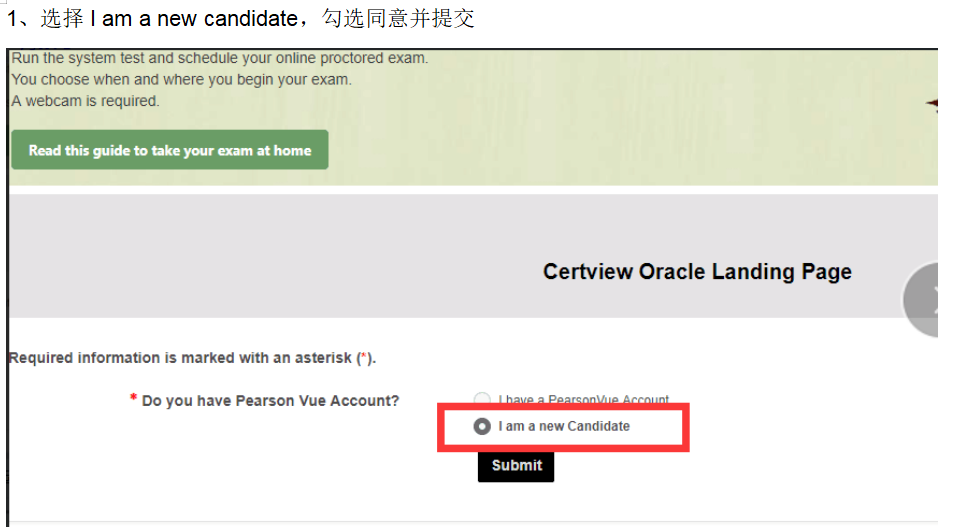Click the horizontal divider line below Submit
The image size is (957, 527).
click(470, 521)
